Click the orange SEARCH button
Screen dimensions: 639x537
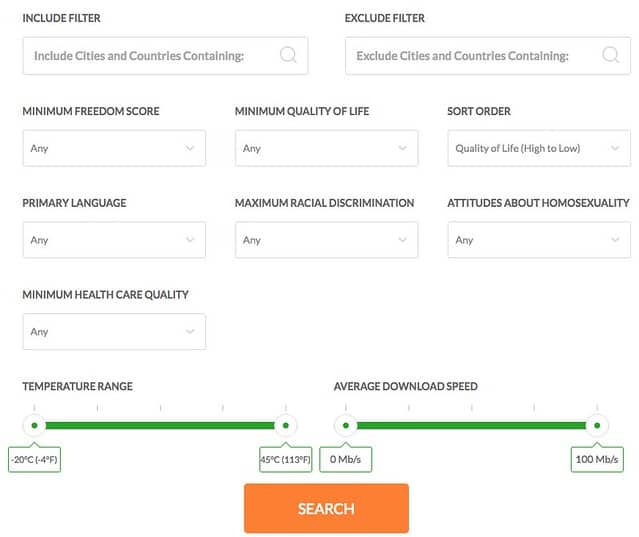pos(326,508)
